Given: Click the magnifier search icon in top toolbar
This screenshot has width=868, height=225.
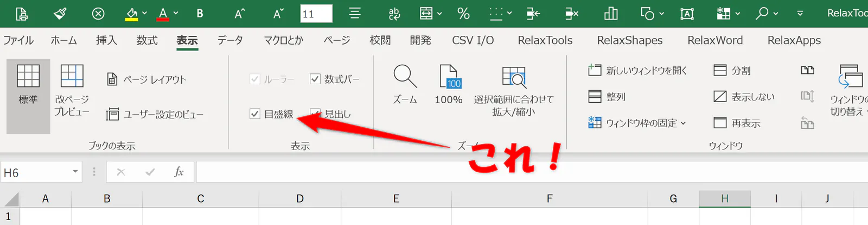Looking at the screenshot, I should click(x=762, y=13).
